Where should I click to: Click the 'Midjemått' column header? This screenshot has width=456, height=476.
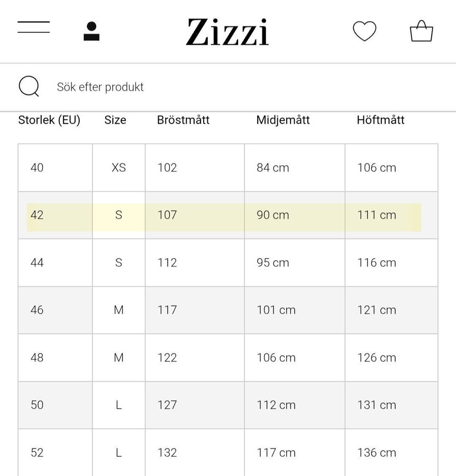click(283, 120)
